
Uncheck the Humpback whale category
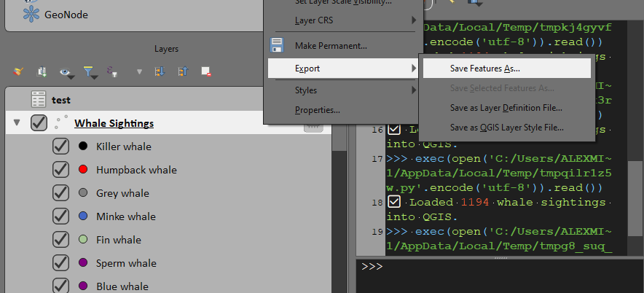[x=60, y=170]
